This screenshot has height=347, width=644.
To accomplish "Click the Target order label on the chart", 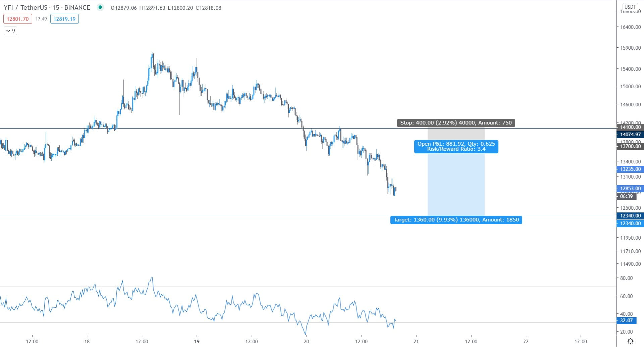I will point(456,220).
